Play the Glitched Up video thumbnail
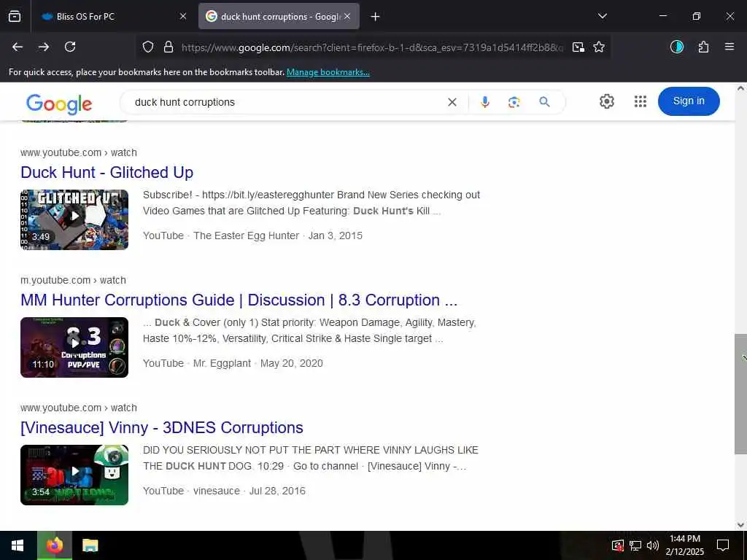The height and width of the screenshot is (560, 747). tap(74, 219)
